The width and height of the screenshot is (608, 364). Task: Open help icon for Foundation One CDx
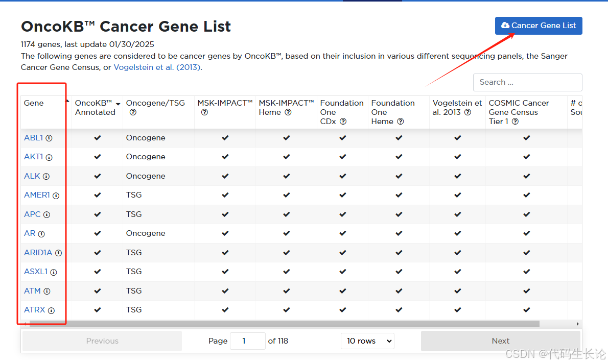point(343,122)
